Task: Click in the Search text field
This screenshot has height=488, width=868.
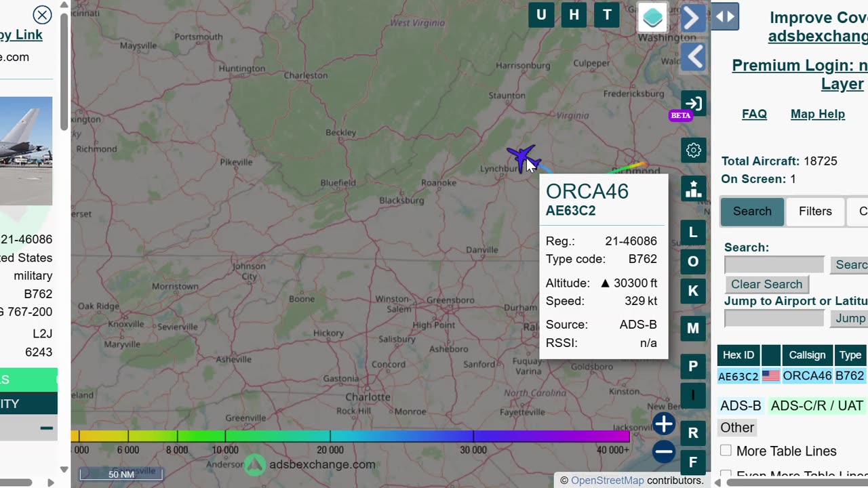Action: click(774, 265)
